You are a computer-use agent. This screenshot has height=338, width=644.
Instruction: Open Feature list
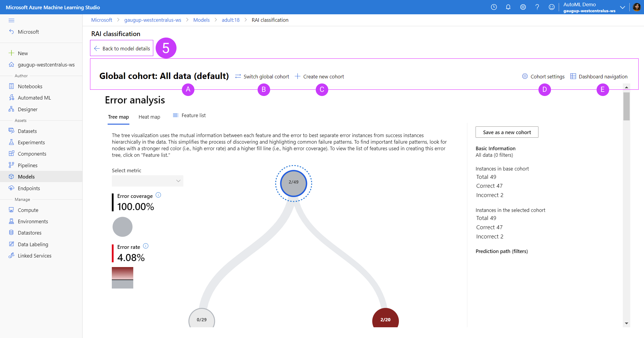tap(189, 115)
